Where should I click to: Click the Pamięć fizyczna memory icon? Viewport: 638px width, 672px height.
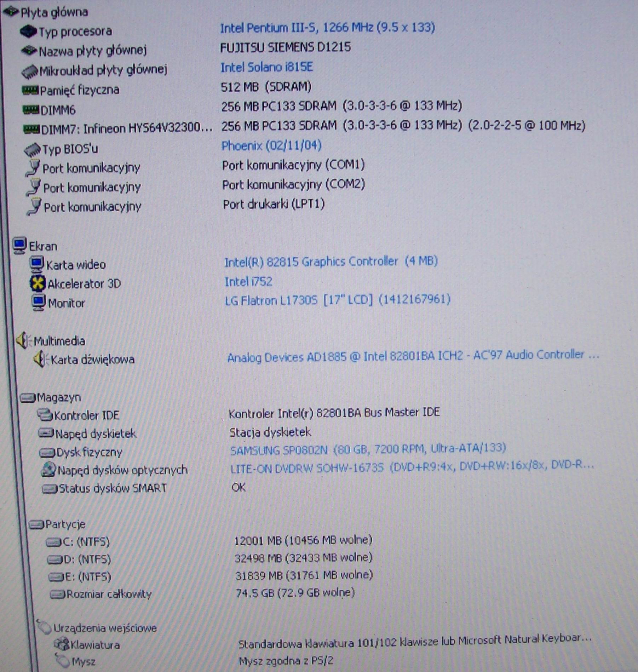click(x=30, y=91)
